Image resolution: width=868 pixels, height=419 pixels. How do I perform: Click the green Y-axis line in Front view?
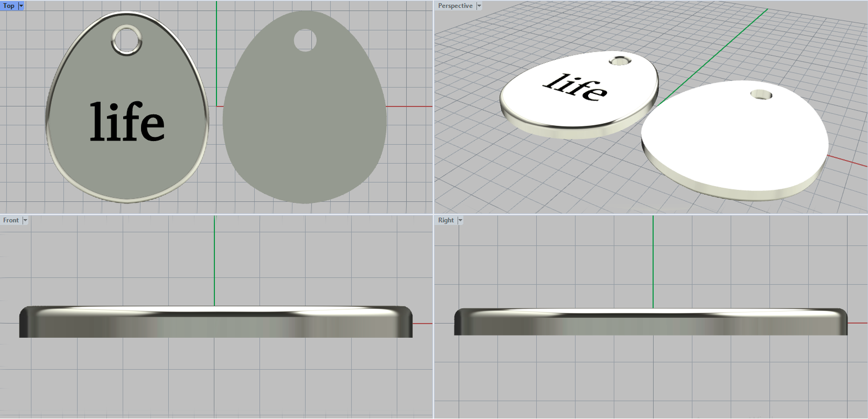pyautogui.click(x=214, y=261)
